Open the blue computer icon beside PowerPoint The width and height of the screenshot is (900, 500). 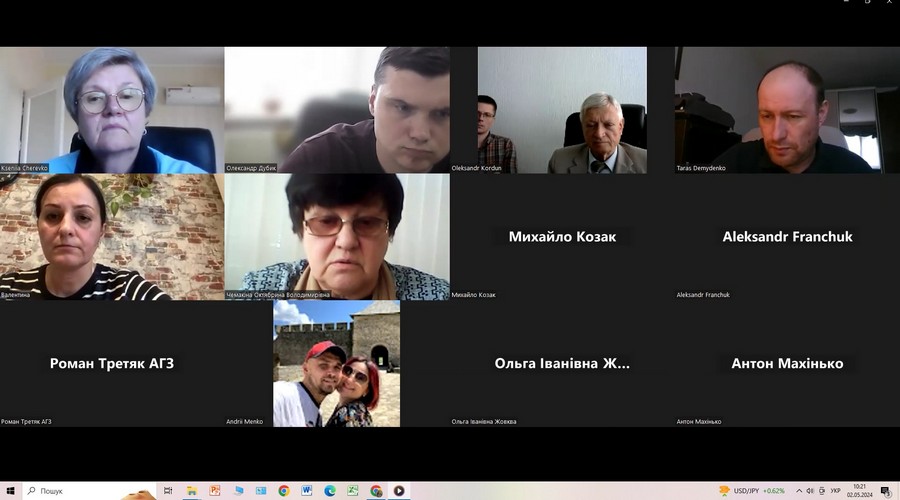click(x=238, y=491)
